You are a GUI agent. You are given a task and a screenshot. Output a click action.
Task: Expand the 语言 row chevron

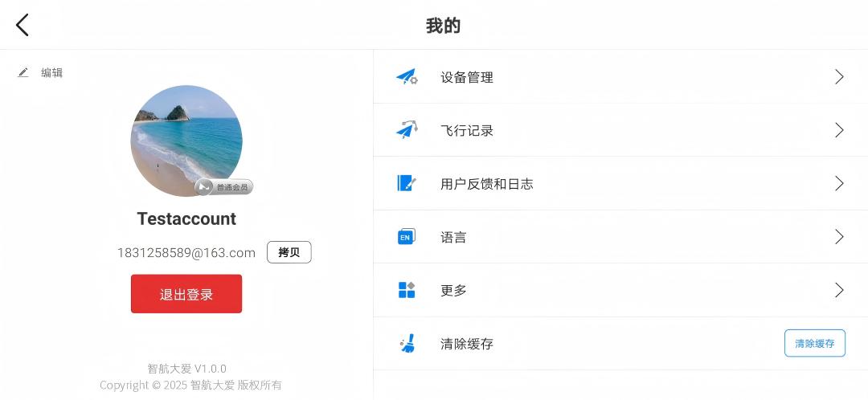[x=839, y=237]
